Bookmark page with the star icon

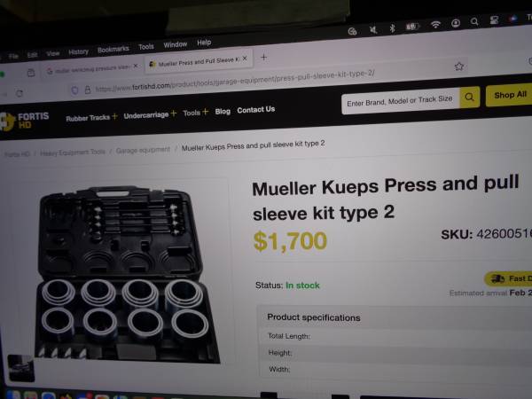pyautogui.click(x=459, y=66)
